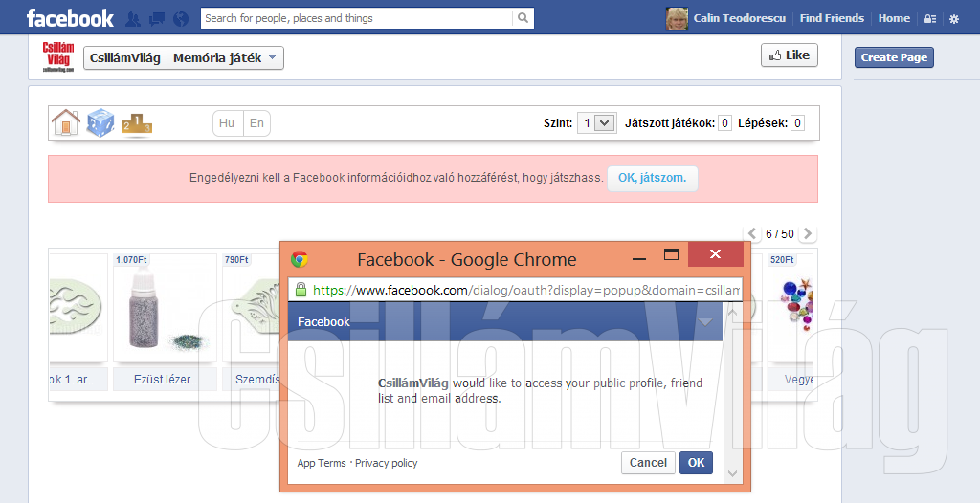The width and height of the screenshot is (980, 503).
Task: Expand the popup header dropdown arrow
Action: (x=705, y=322)
